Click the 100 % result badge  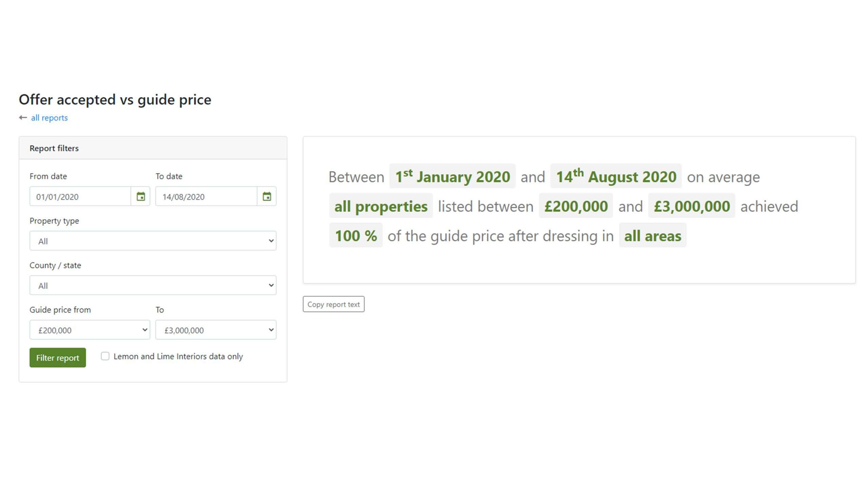[356, 235]
